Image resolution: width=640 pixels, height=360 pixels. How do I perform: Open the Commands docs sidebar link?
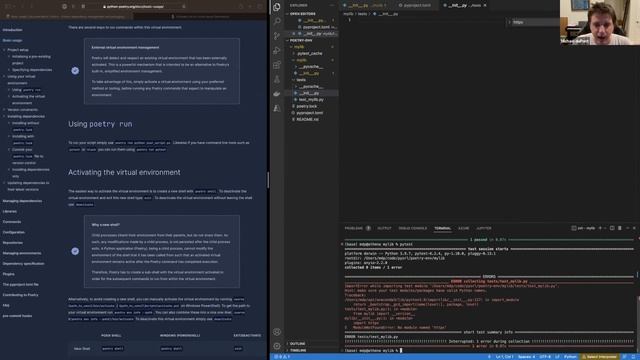[x=12, y=222]
